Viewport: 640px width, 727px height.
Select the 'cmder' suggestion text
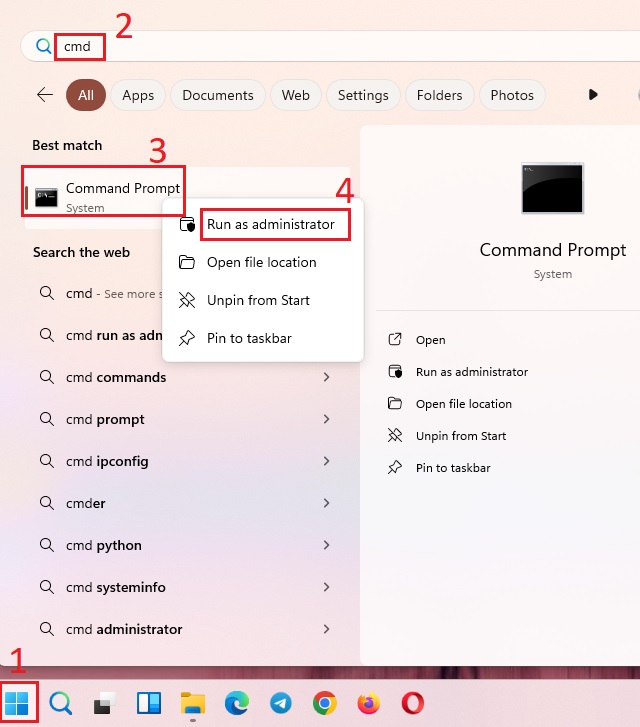pos(86,503)
